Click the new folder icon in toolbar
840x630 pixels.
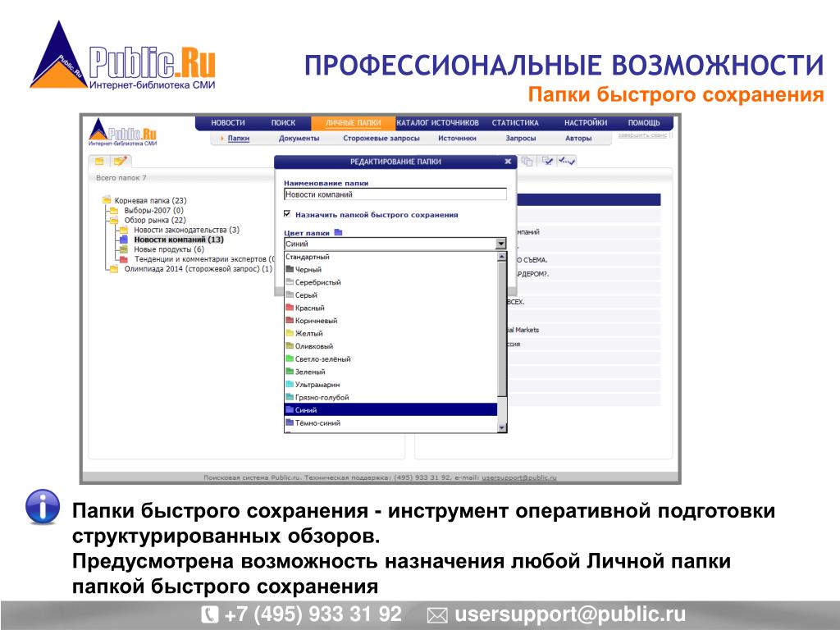(99, 161)
